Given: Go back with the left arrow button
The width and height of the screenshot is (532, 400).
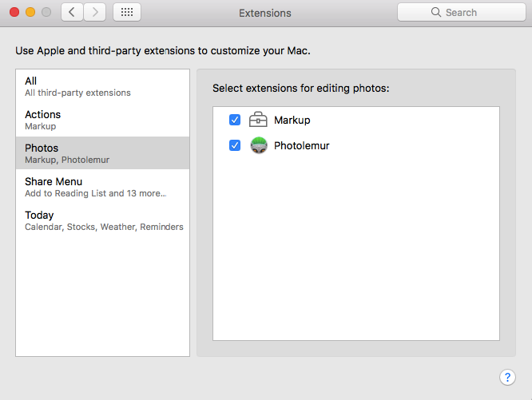Looking at the screenshot, I should [x=72, y=13].
